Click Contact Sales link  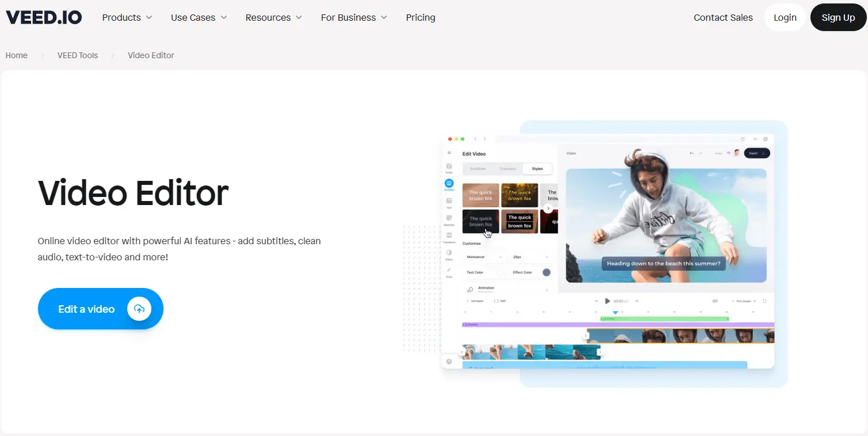point(723,17)
